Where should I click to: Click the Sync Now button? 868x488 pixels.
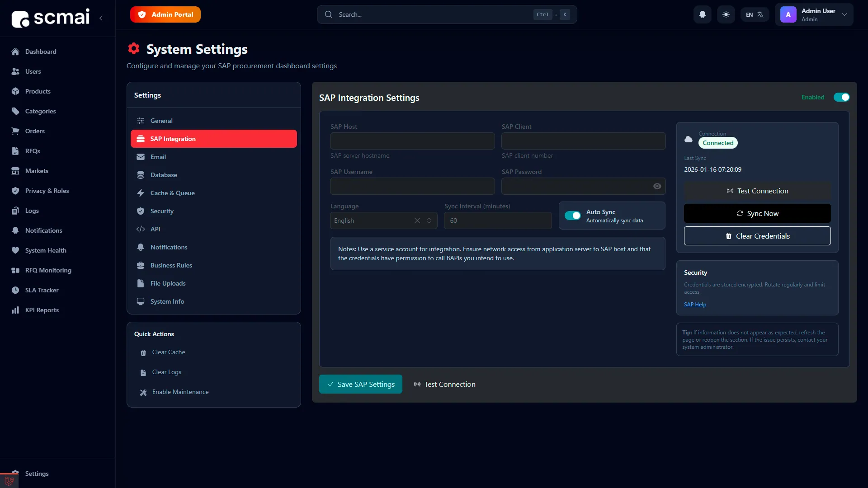(757, 213)
